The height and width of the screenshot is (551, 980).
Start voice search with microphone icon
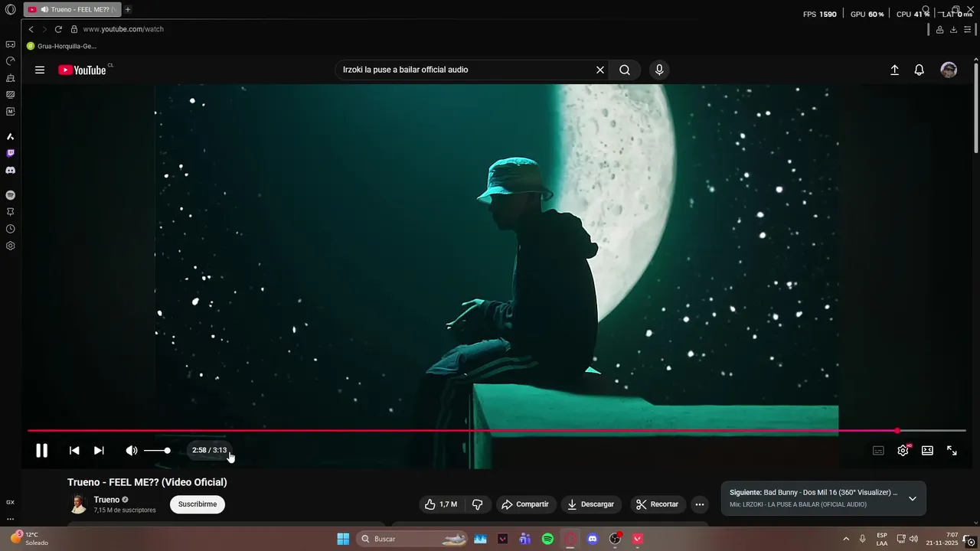659,70
